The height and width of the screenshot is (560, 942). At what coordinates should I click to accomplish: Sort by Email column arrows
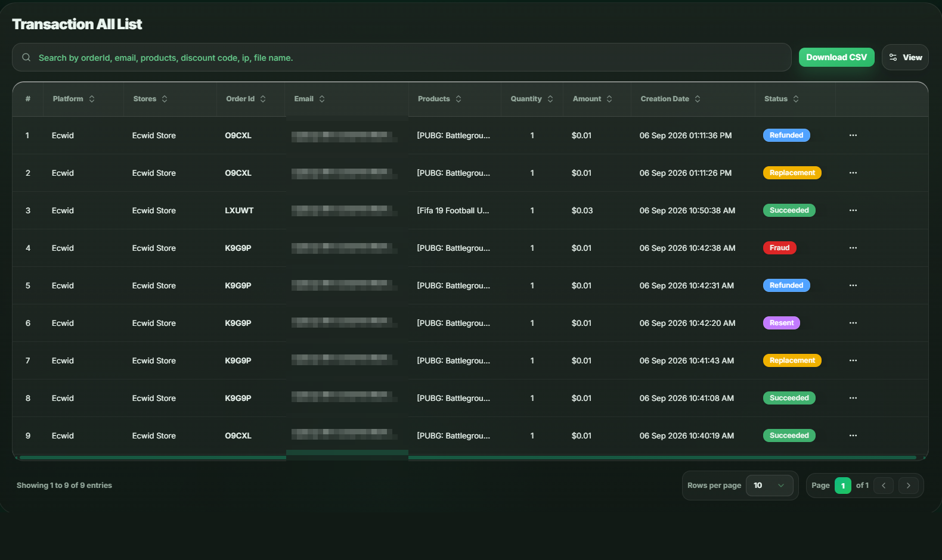click(322, 99)
